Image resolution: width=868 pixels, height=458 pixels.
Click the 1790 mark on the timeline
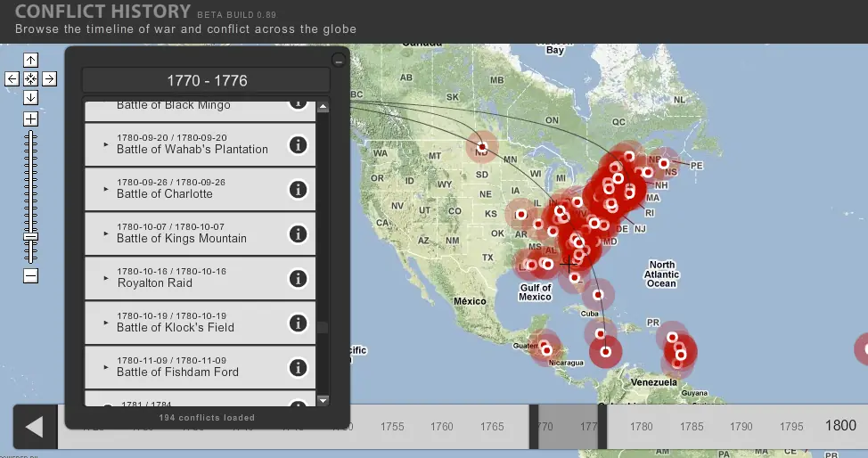(741, 427)
